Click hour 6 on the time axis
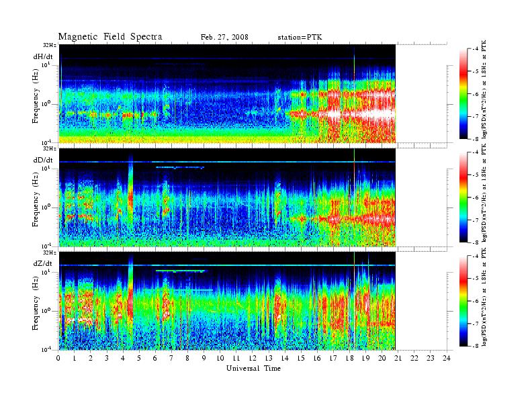Screen dimensions: 532x411 point(155,359)
